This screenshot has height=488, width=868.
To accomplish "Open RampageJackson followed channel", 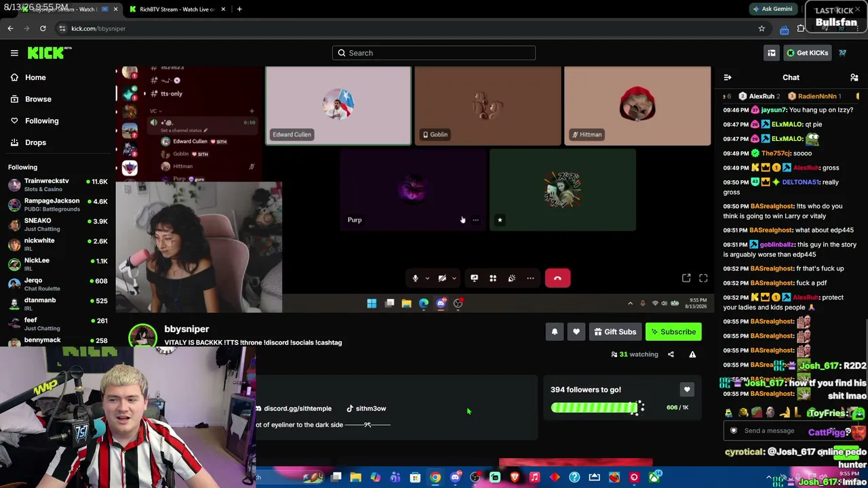I will click(58, 204).
